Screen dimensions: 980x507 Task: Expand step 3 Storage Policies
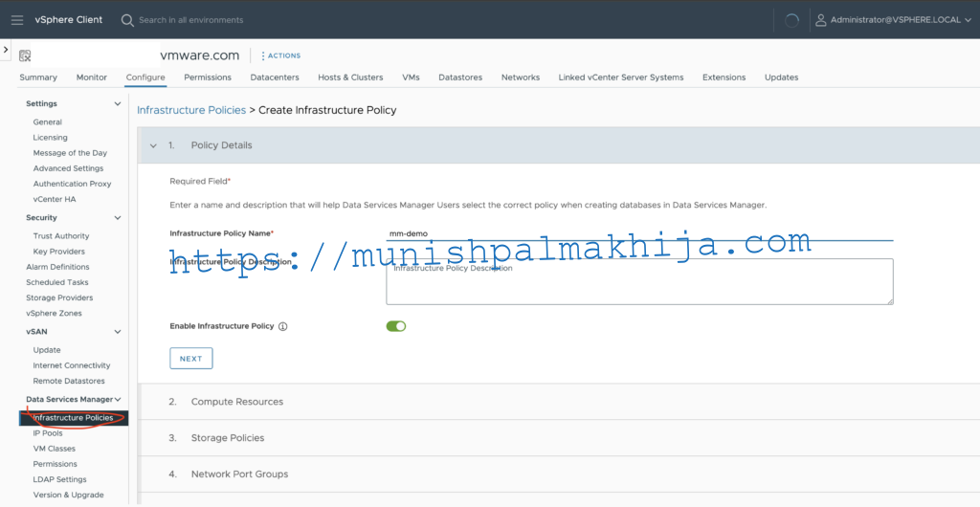tap(558, 438)
